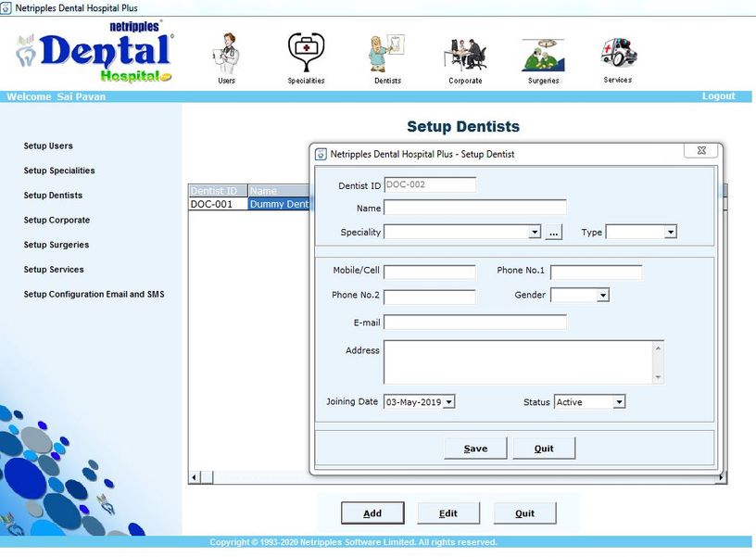The height and width of the screenshot is (557, 756).
Task: Click the Mobile/Cell input field
Action: tap(429, 272)
